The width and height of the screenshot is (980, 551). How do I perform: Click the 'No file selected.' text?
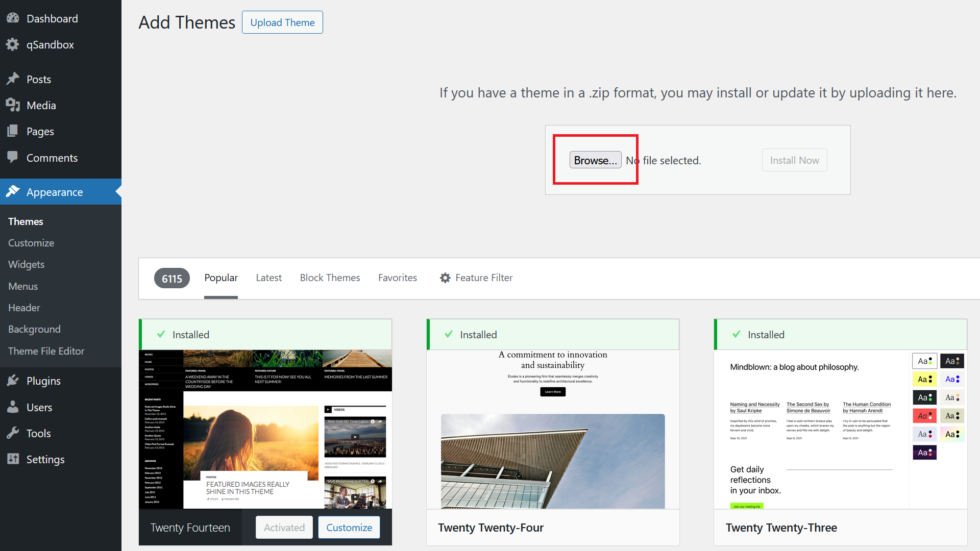click(664, 160)
